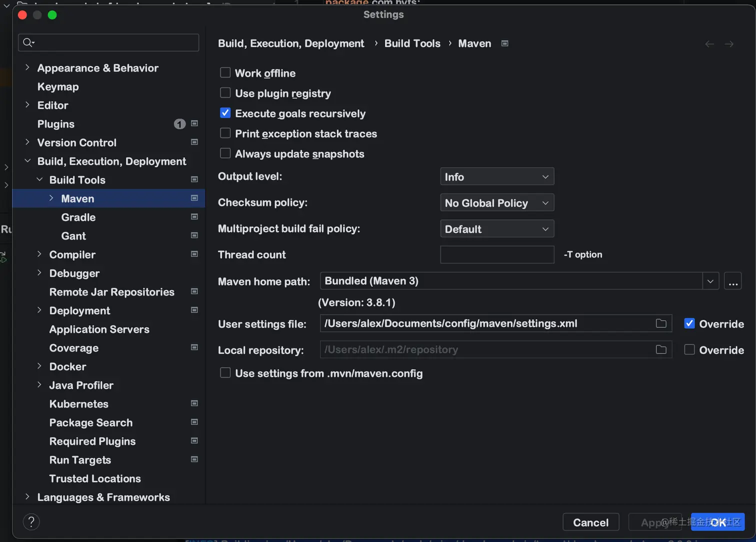Enable Work offline checkbox

pyautogui.click(x=225, y=73)
